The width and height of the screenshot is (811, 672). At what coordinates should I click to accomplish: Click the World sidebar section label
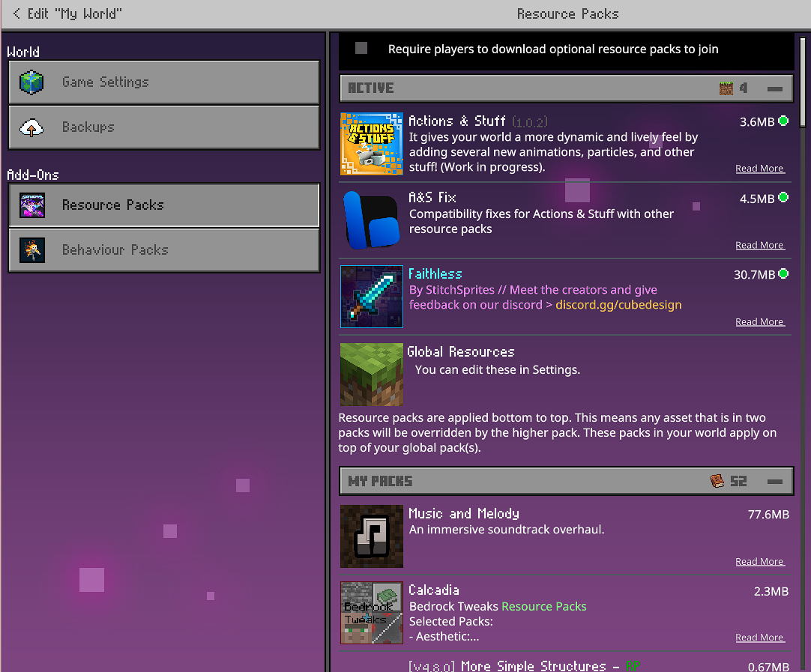(x=23, y=52)
